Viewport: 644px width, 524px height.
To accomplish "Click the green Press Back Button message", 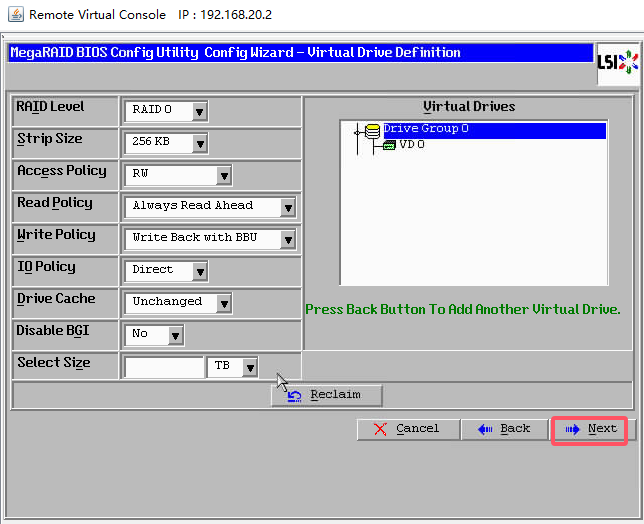I will (463, 310).
